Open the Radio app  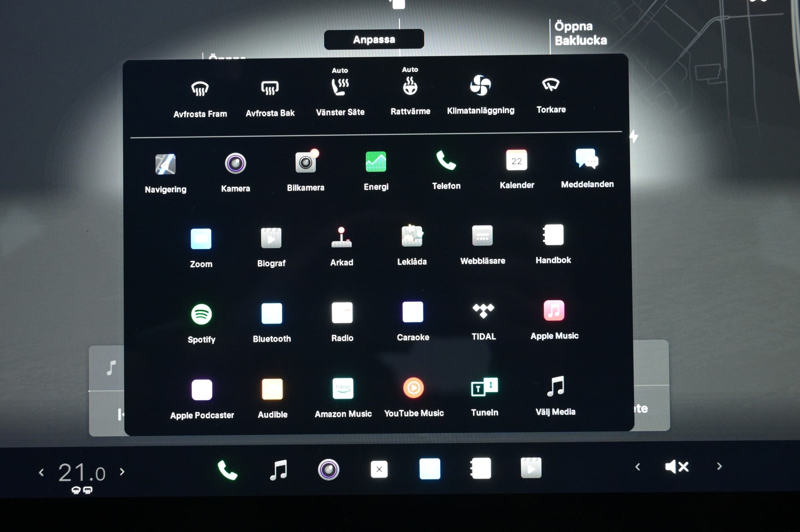[x=342, y=322]
